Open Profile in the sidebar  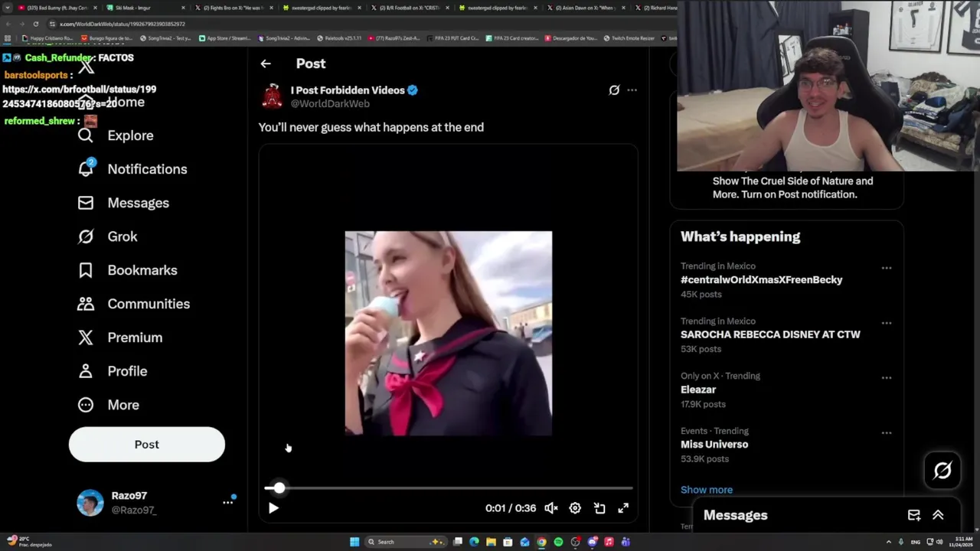[112, 371]
